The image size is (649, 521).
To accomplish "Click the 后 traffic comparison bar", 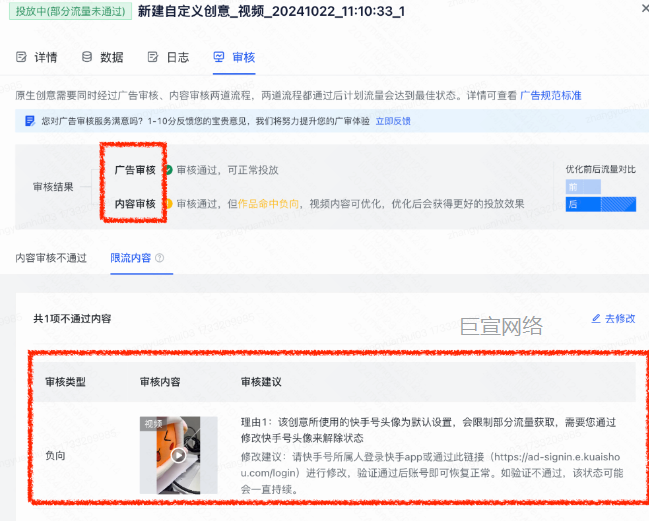I will (601, 204).
